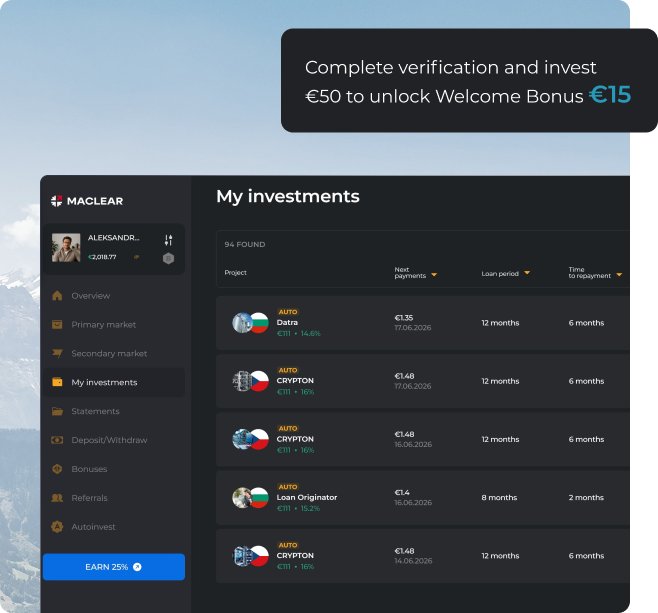Open the Loan Originator project name

[x=307, y=498]
